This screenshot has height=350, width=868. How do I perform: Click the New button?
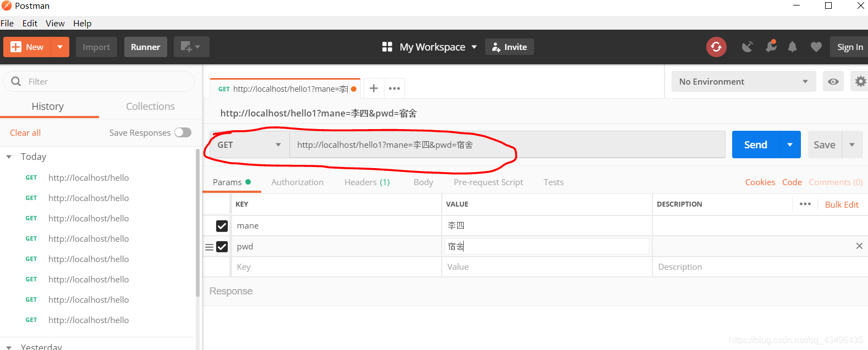coord(27,47)
